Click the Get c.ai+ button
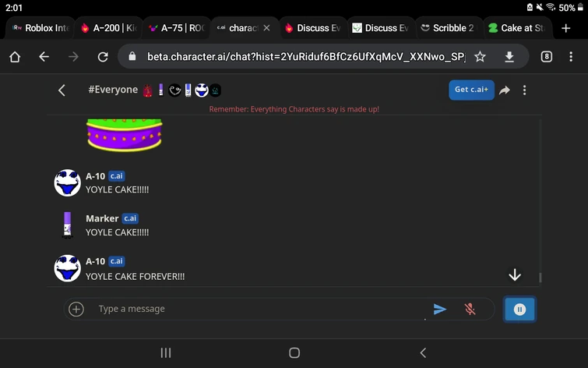 click(471, 90)
